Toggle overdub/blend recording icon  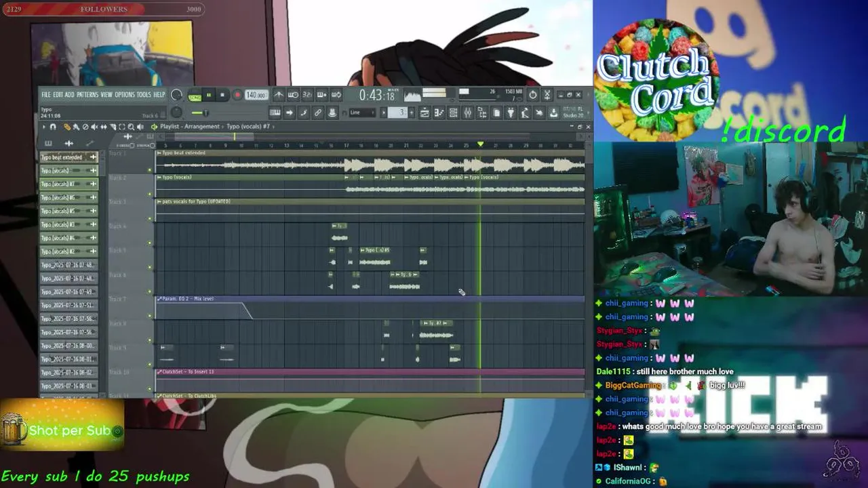pos(323,95)
